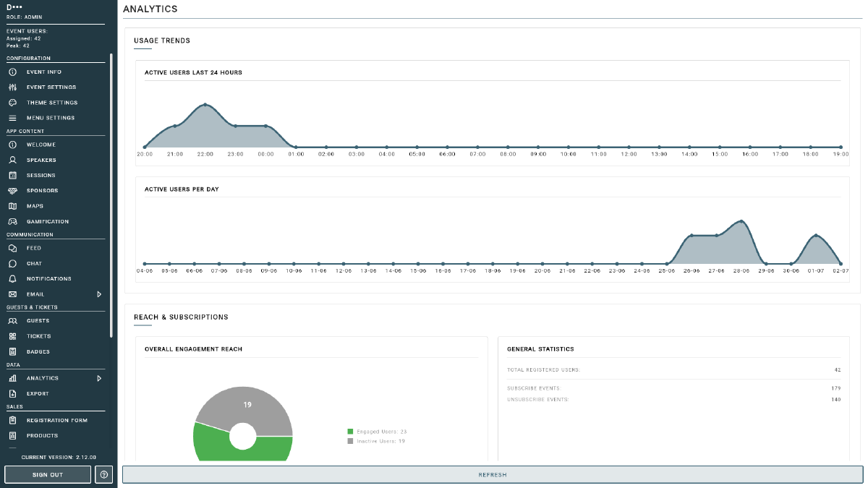
Task: Click the green Engaged Users legend swatch
Action: point(350,432)
